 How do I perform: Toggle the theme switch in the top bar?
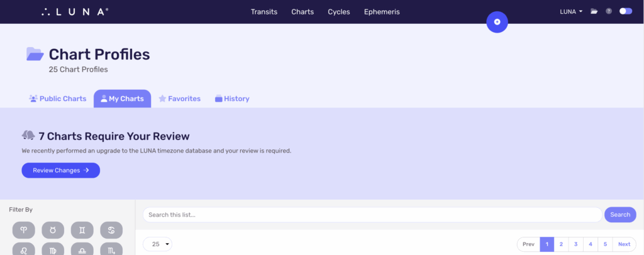click(x=625, y=11)
